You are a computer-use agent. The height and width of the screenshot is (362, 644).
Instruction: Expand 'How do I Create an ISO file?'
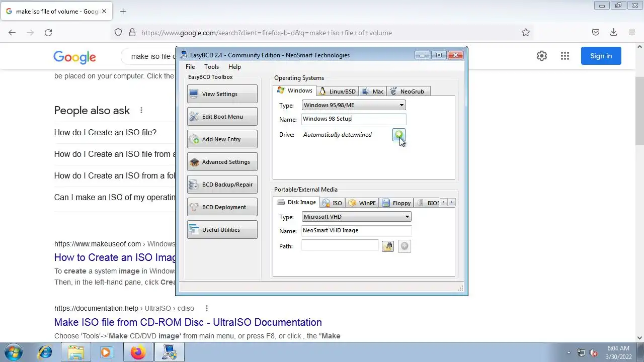tap(105, 132)
